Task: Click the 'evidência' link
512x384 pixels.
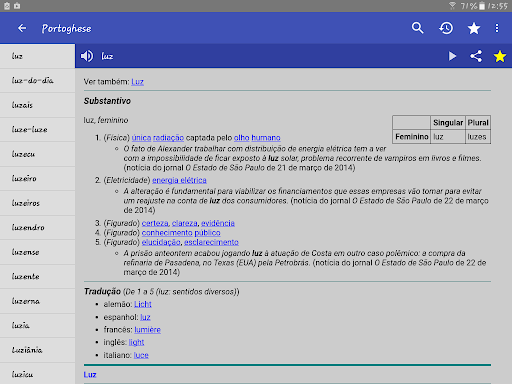Action: point(218,223)
